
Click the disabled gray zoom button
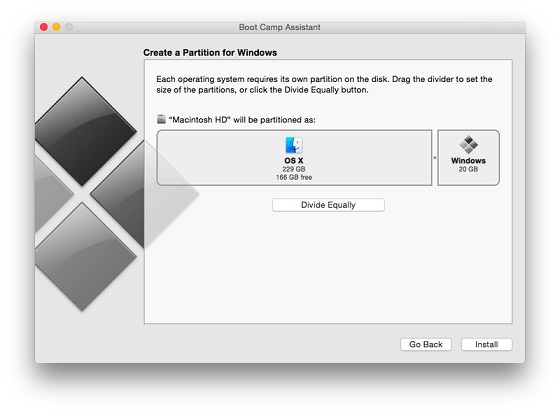pyautogui.click(x=69, y=27)
